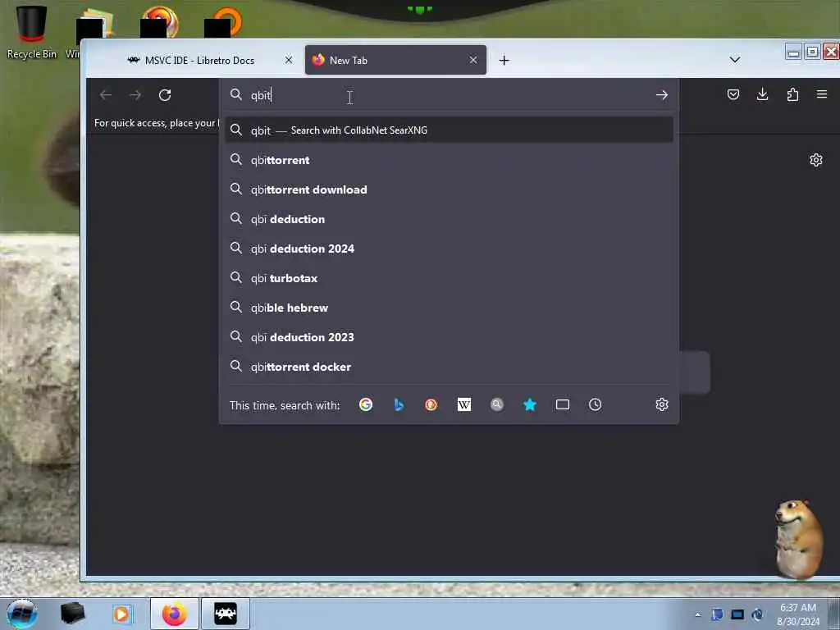840x630 pixels.
Task: Search this time with Bing icon
Action: point(399,404)
